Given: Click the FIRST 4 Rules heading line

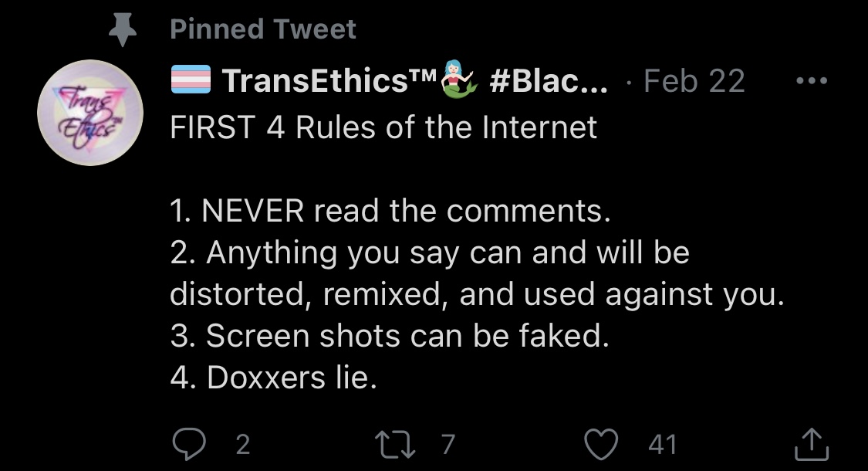Looking at the screenshot, I should [383, 128].
